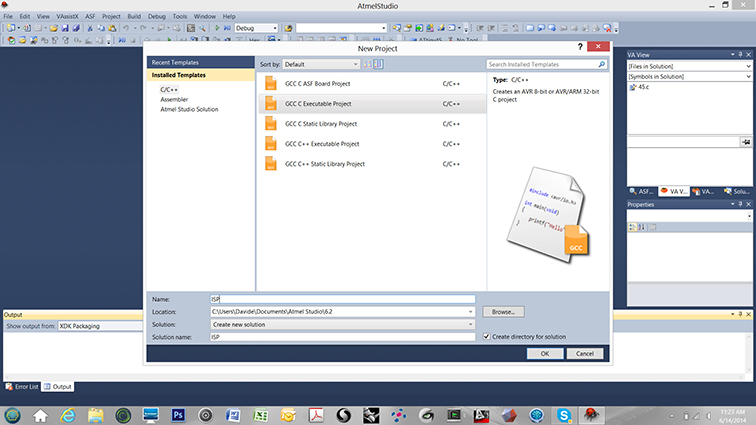Screen dimensions: 756x425
Task: Click the Browse... button next to Location
Action: tap(503, 312)
